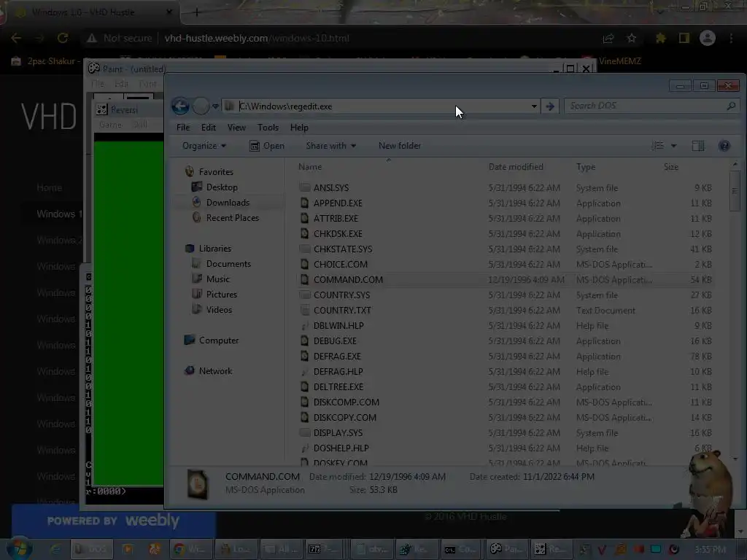The height and width of the screenshot is (560, 747).
Task: Click the Go arrow beside the address bar
Action: (550, 106)
